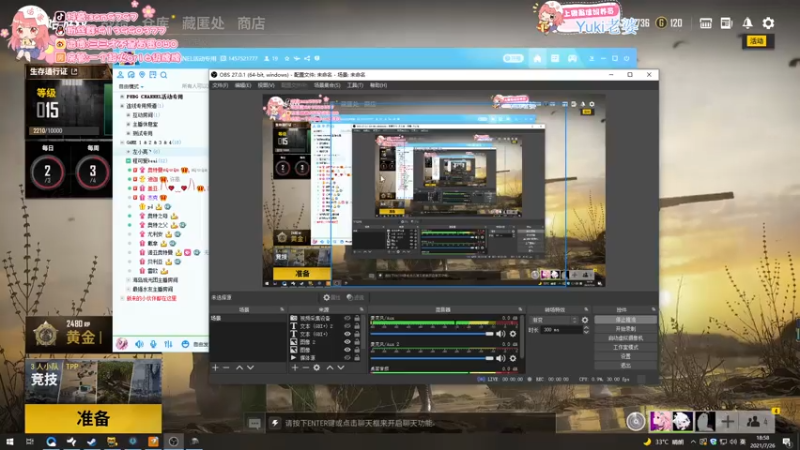Screen dimensions: 800x450
Task: Click the person icon in YY channel toolbar
Action: click(x=120, y=75)
